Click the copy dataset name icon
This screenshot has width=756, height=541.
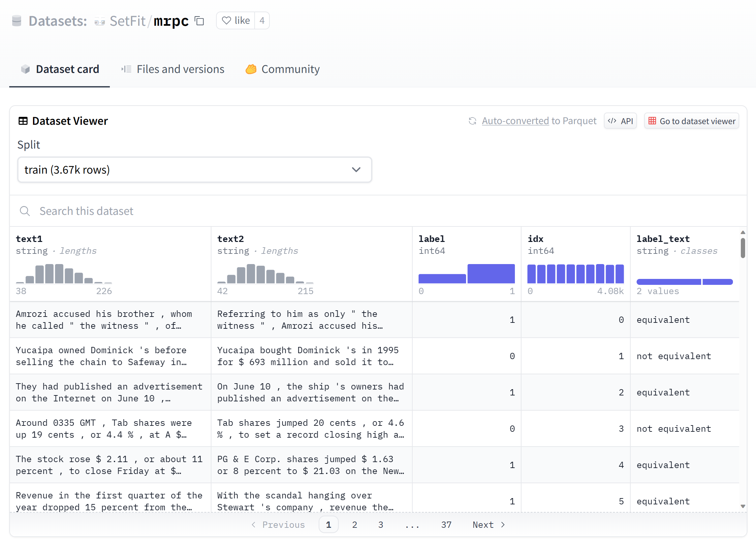(x=199, y=21)
